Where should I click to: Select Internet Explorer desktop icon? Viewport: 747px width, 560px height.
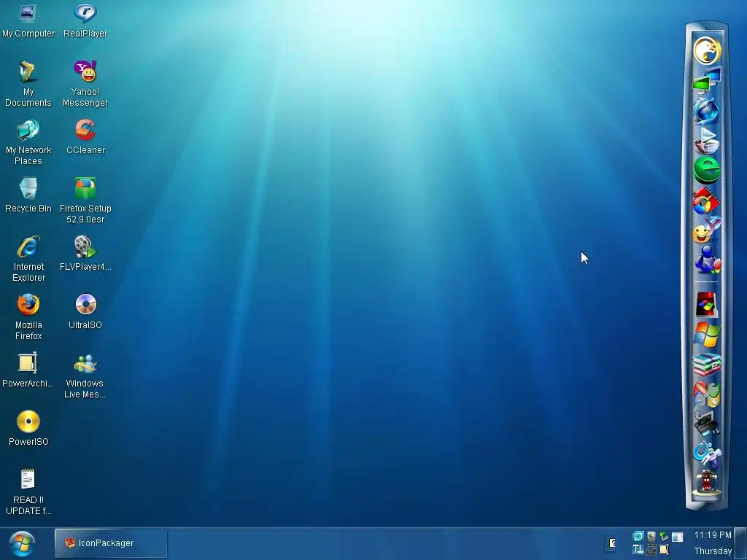[28, 259]
